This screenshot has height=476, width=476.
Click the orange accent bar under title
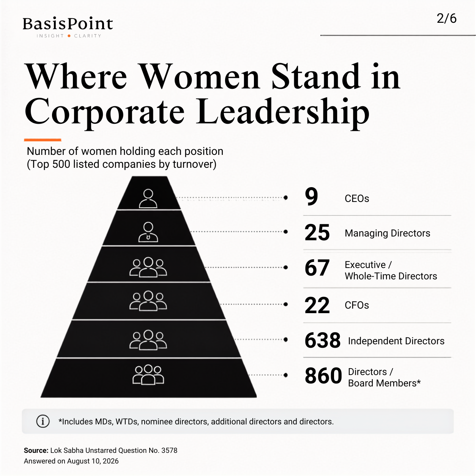(x=43, y=140)
